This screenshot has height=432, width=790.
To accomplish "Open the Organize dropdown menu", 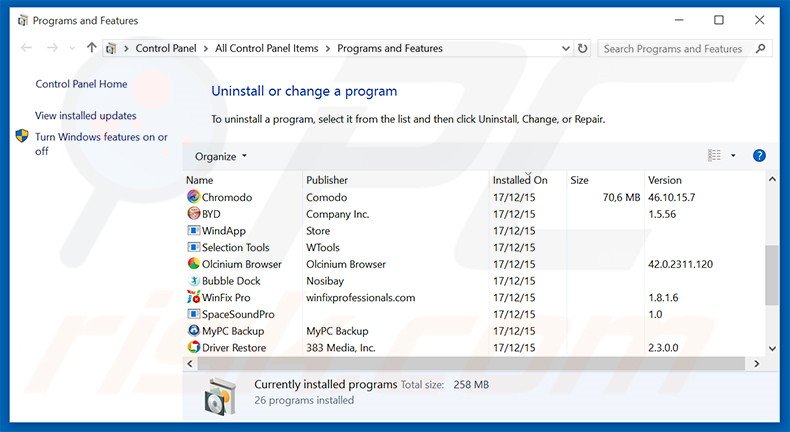I will (x=221, y=156).
